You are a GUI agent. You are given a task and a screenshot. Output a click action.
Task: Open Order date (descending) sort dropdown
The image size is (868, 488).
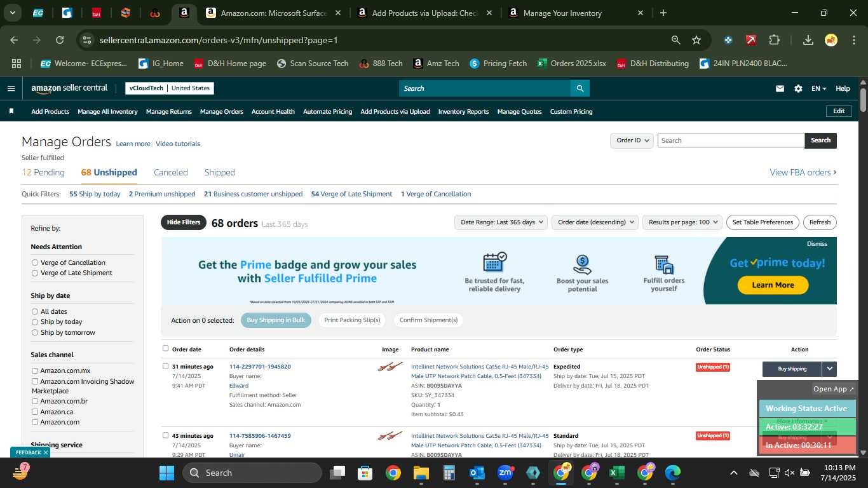pos(595,222)
